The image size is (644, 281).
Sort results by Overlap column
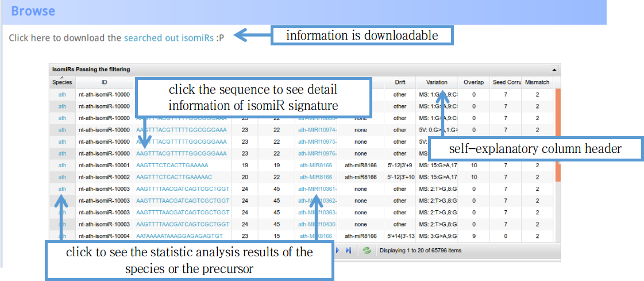[x=473, y=82]
